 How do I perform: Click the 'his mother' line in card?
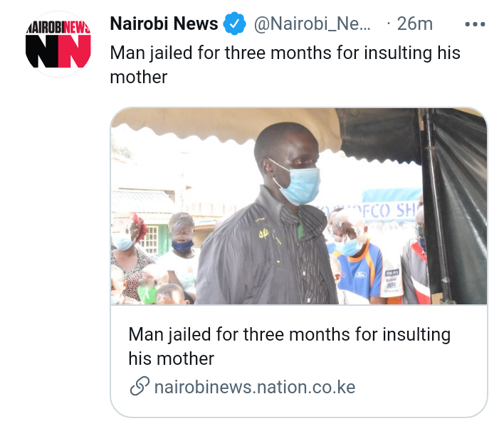coord(172,358)
